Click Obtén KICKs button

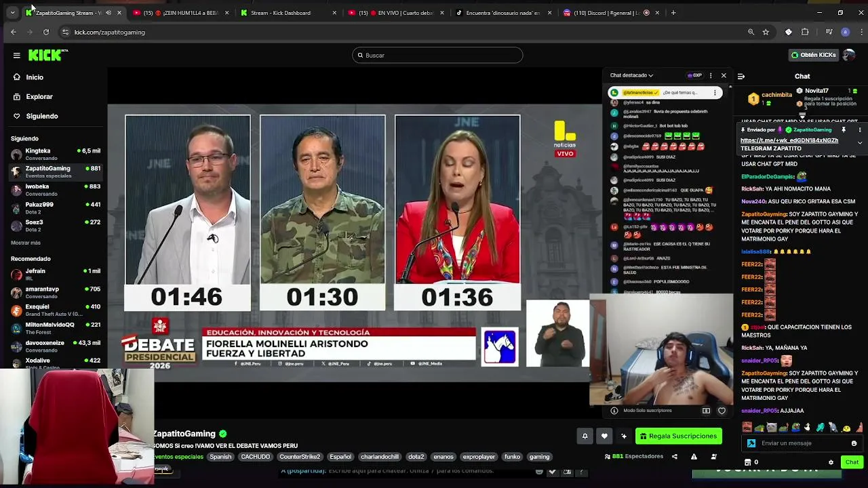click(x=814, y=55)
